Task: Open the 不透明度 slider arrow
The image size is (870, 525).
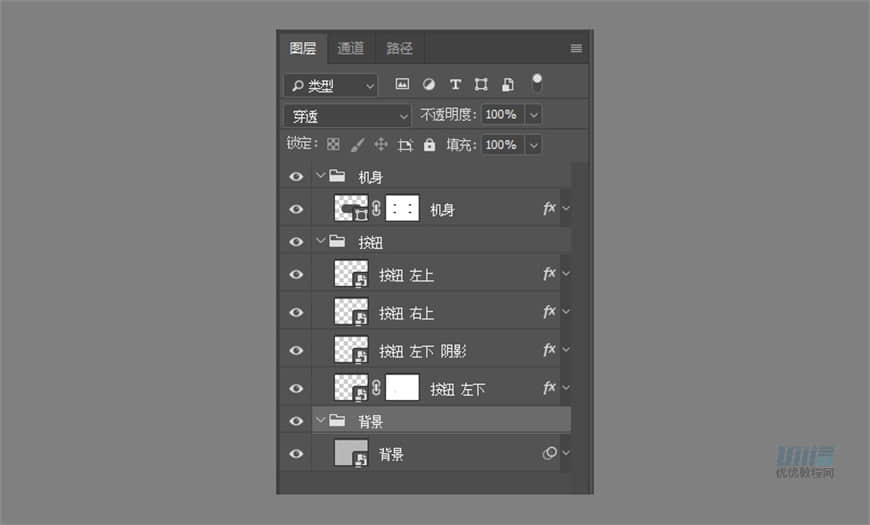Action: pyautogui.click(x=533, y=115)
